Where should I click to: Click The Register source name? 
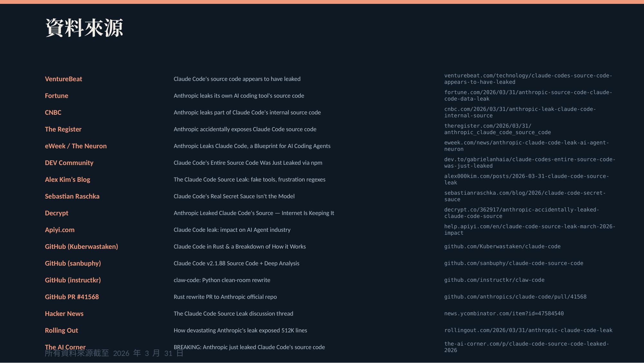[x=63, y=129]
